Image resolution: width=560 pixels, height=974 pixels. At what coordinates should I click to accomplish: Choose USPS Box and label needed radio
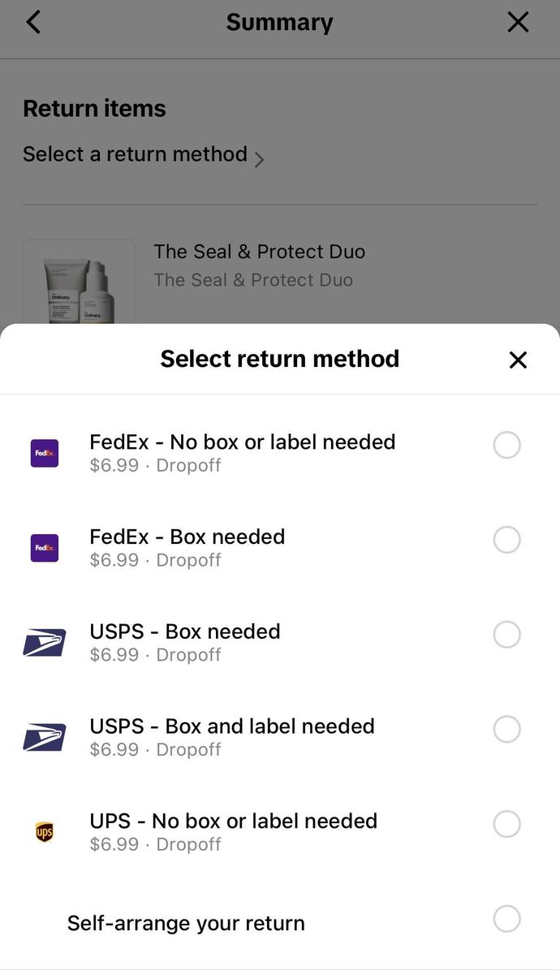coord(506,729)
